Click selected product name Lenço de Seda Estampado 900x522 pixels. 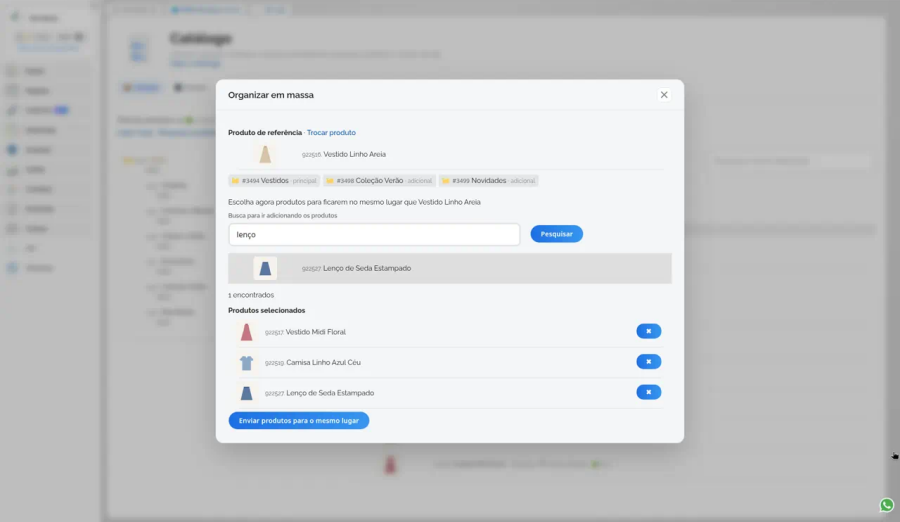[330, 393]
